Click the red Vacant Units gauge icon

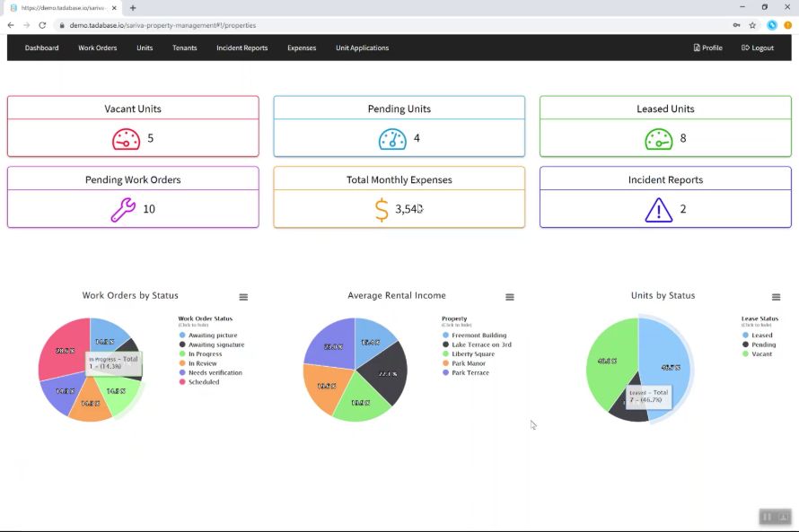click(x=126, y=139)
